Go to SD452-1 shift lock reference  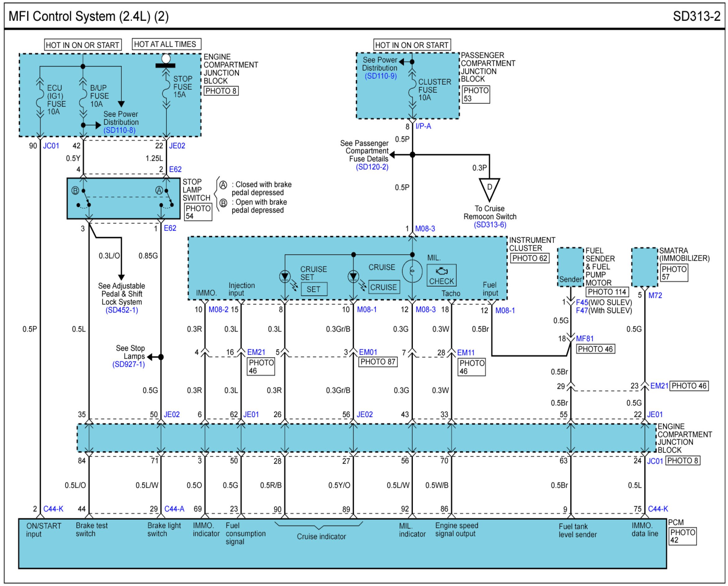(122, 310)
